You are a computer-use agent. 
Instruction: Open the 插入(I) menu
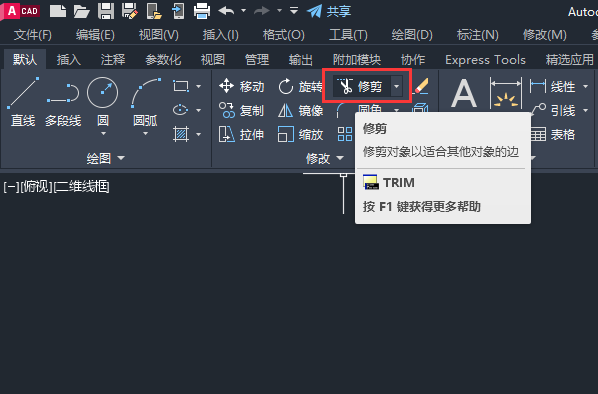click(220, 35)
